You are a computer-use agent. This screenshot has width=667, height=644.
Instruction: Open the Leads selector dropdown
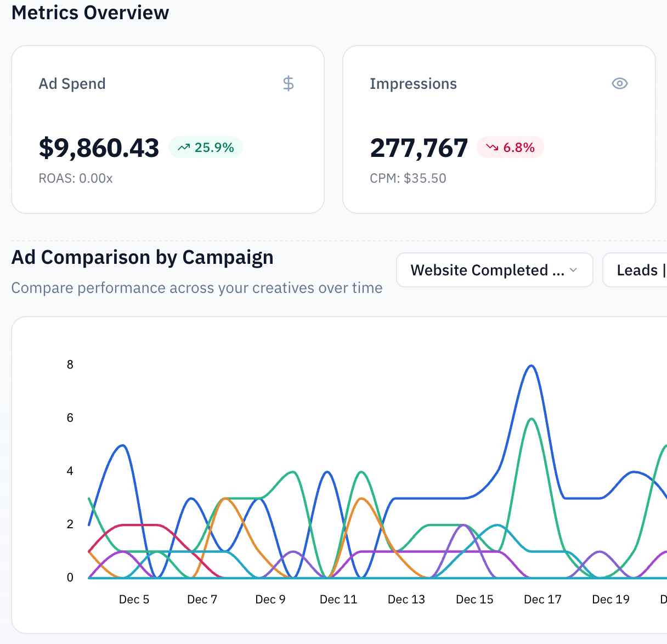pyautogui.click(x=638, y=270)
